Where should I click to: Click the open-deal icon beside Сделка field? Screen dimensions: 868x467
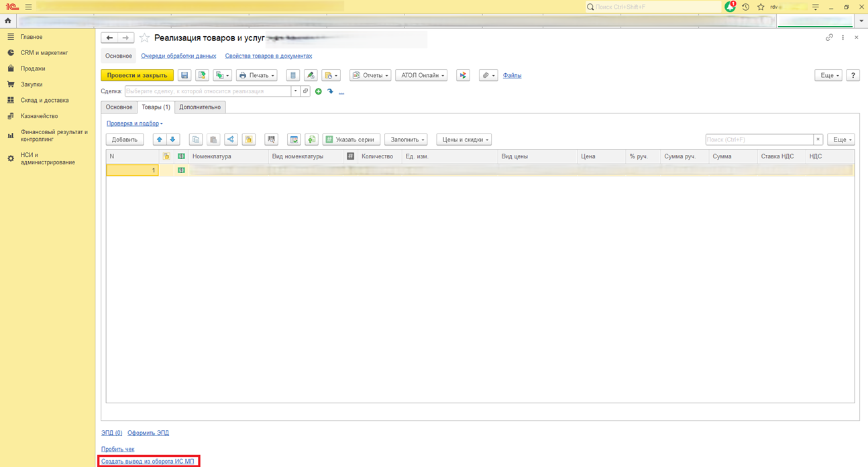305,91
